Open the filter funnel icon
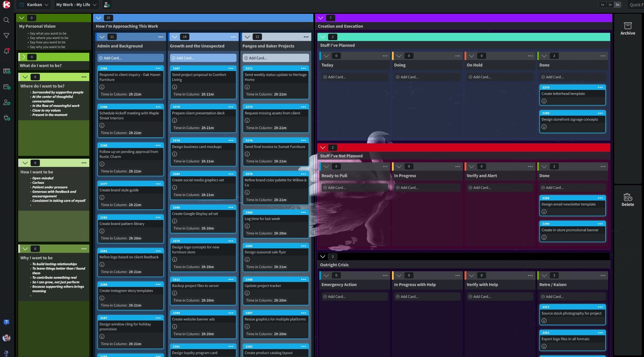644x357 pixels. [x=6, y=36]
